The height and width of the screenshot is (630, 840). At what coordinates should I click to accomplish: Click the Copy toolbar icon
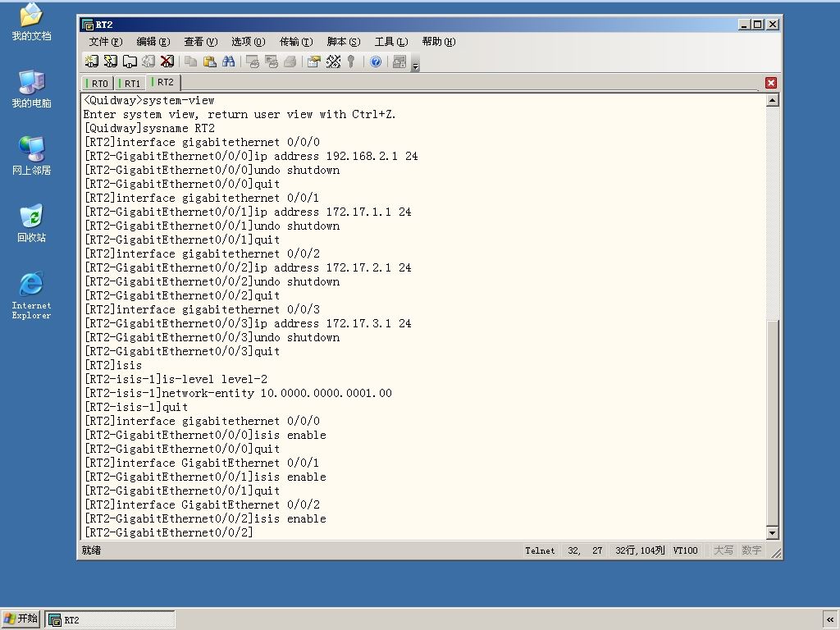tap(190, 62)
